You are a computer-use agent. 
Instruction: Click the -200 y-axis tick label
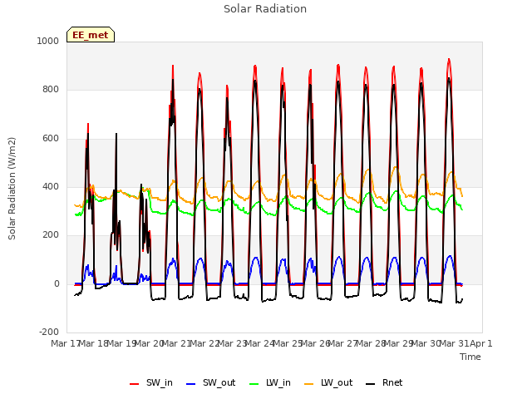click(49, 332)
